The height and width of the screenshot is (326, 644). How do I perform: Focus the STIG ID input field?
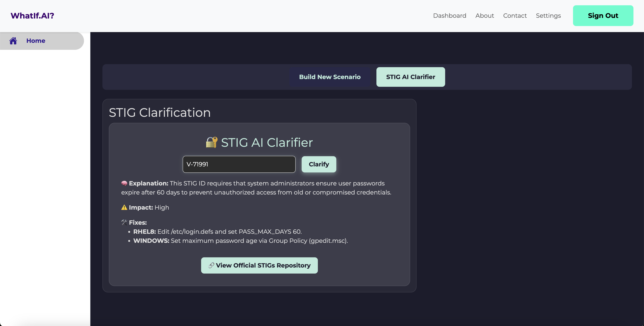tap(239, 164)
